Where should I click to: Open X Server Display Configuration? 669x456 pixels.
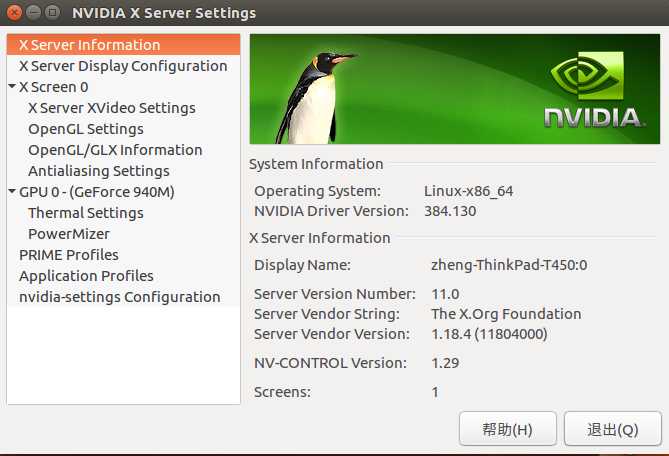coord(123,66)
